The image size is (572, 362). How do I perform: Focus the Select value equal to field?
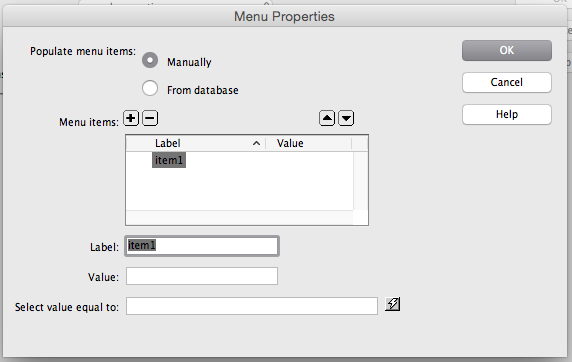(x=252, y=306)
